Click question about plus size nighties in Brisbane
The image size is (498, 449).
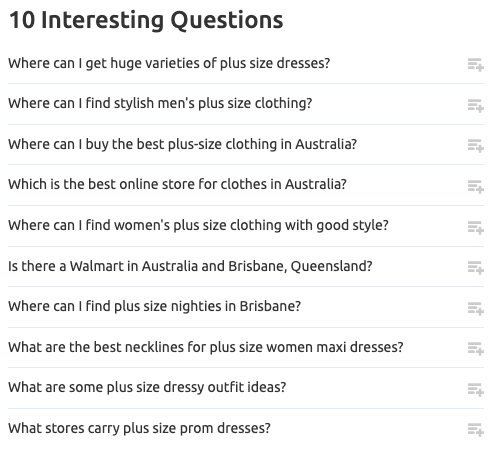pyautogui.click(x=154, y=306)
